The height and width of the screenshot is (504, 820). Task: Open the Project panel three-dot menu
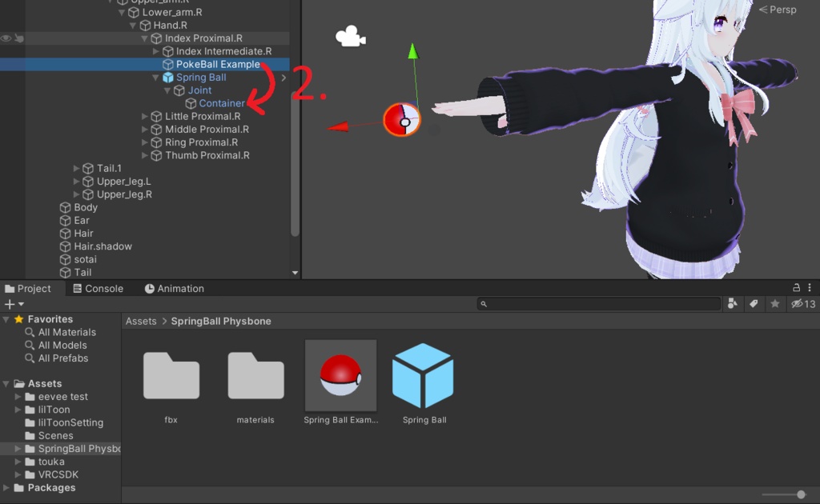[811, 287]
